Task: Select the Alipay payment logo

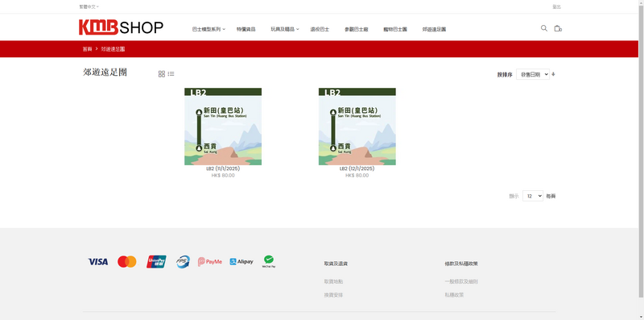Action: coord(241,262)
